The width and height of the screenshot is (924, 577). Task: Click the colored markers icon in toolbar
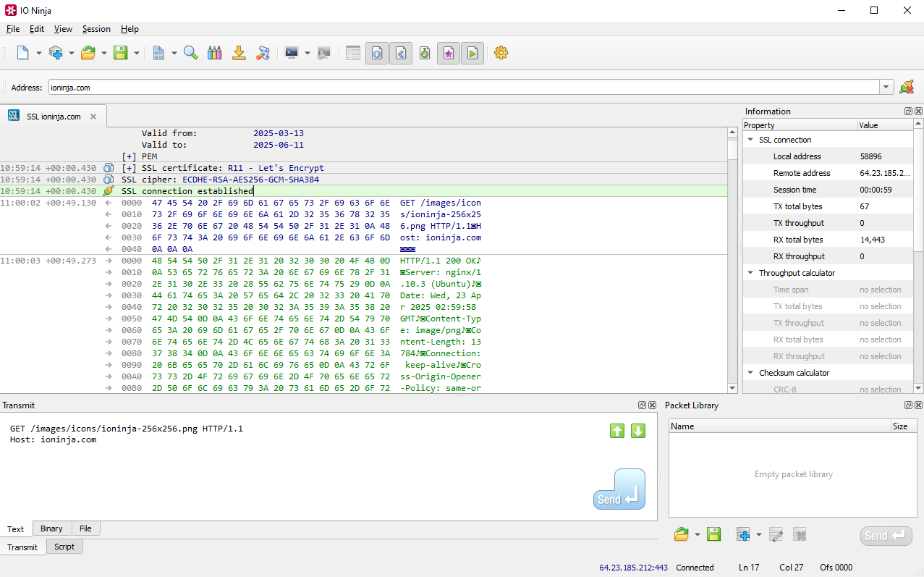click(x=214, y=53)
